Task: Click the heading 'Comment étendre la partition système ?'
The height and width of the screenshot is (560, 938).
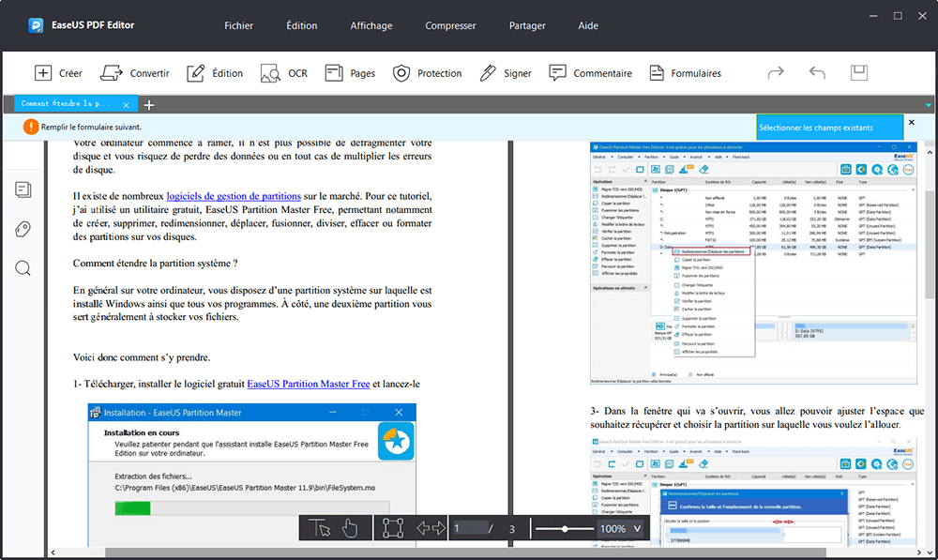Action: pyautogui.click(x=156, y=264)
